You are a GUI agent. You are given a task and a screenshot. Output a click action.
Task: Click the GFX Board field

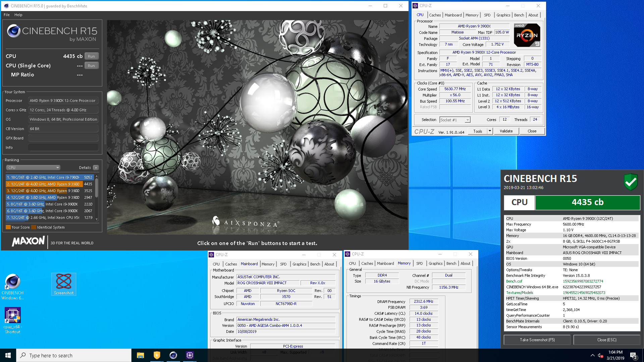(x=63, y=138)
